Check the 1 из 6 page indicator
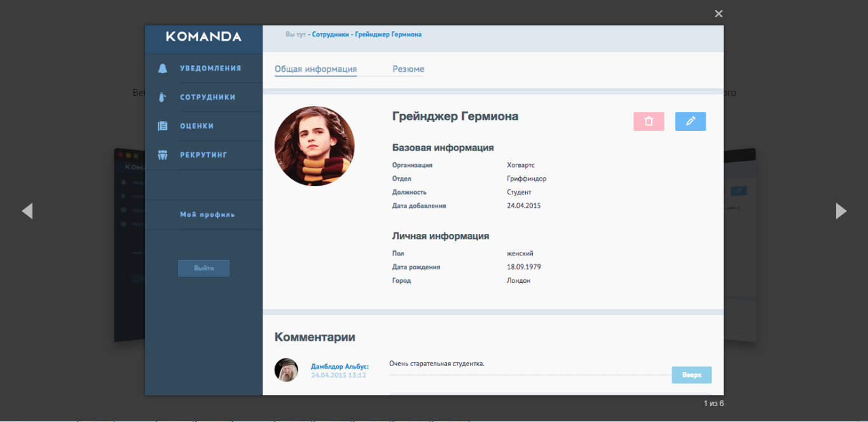Viewport: 868px width, 422px height. coord(714,403)
